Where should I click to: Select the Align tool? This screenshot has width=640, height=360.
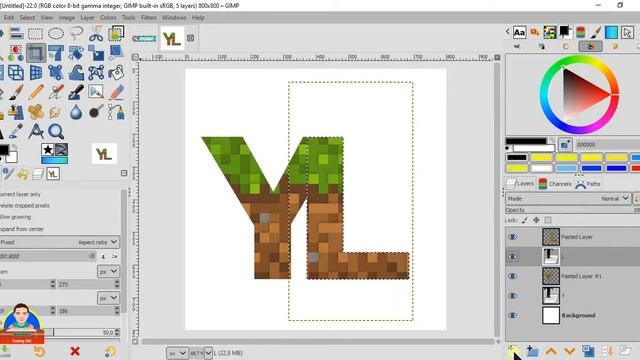[x=16, y=33]
